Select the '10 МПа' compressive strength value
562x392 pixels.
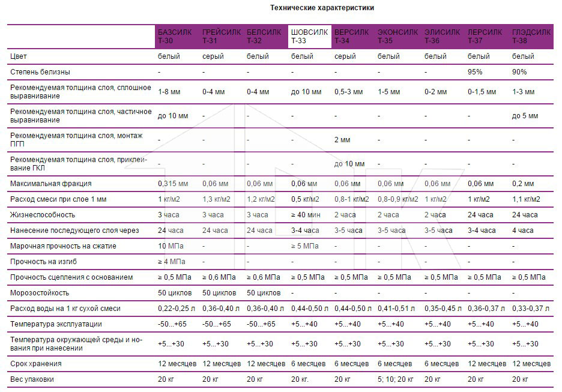[x=171, y=246]
